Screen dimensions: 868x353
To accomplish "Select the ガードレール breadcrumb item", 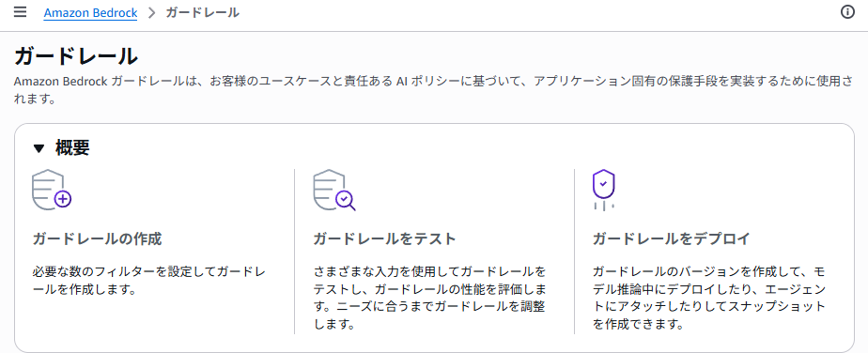I will (x=203, y=13).
